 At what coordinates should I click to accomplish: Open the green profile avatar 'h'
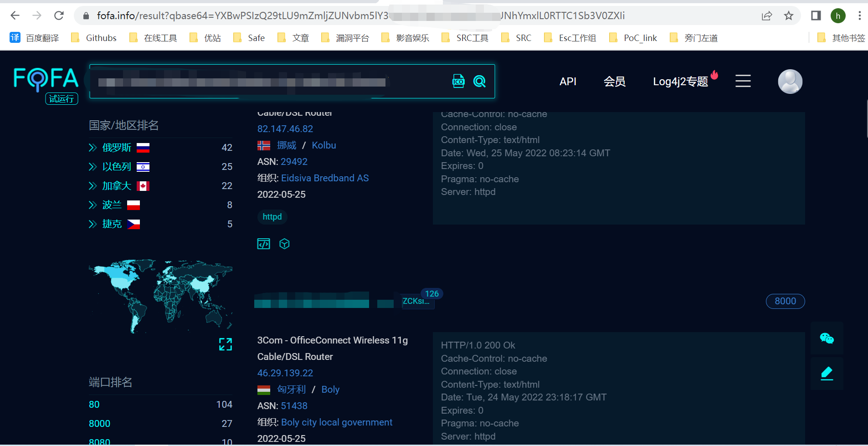click(x=838, y=16)
